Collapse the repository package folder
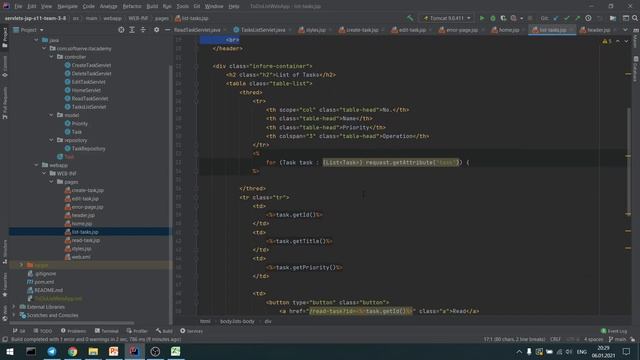 click(x=51, y=140)
